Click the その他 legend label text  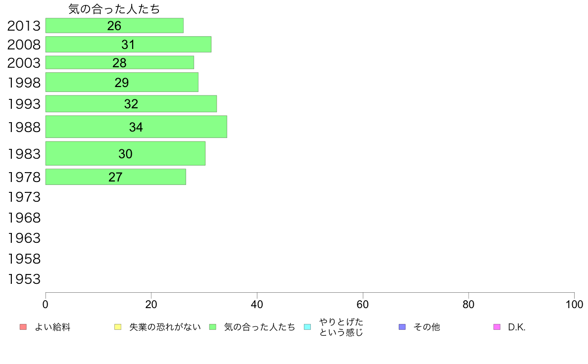coord(426,327)
